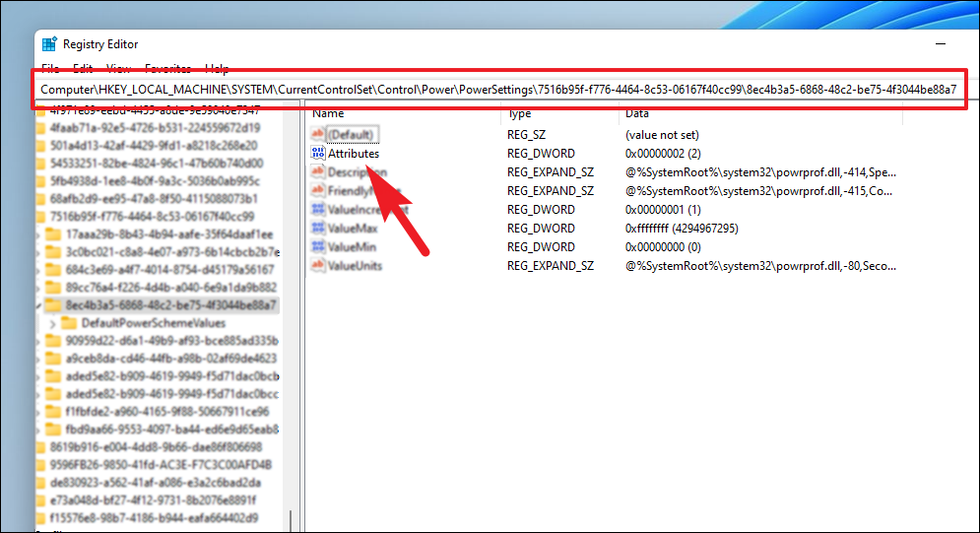Viewport: 980px width, 533px height.
Task: Click REG_SZ type cell of (Default)
Action: [x=526, y=134]
